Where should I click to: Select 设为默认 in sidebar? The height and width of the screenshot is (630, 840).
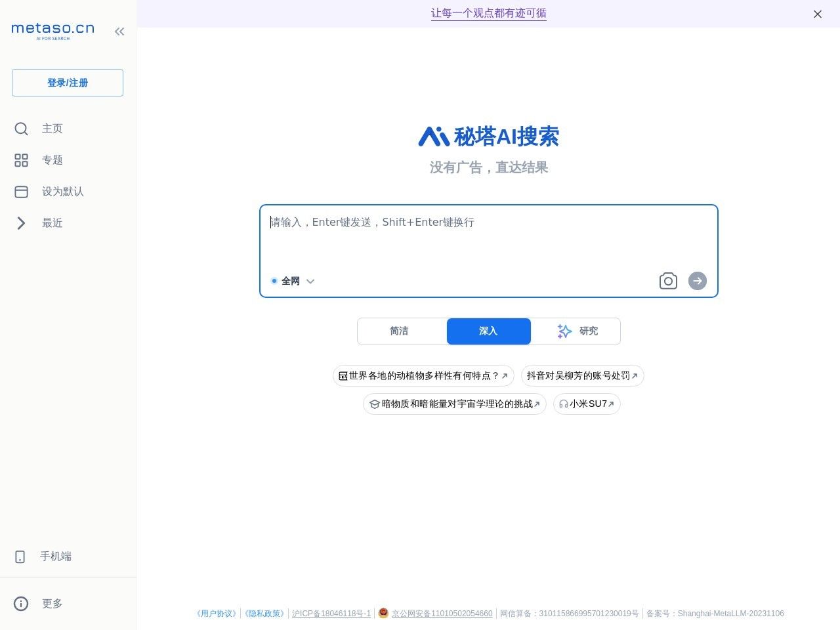click(x=63, y=192)
